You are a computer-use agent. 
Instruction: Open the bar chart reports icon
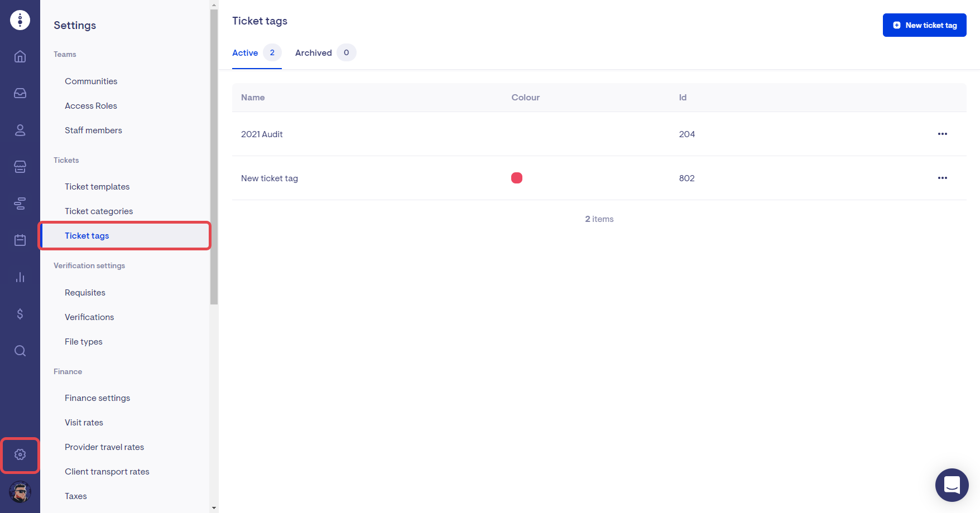tap(20, 277)
